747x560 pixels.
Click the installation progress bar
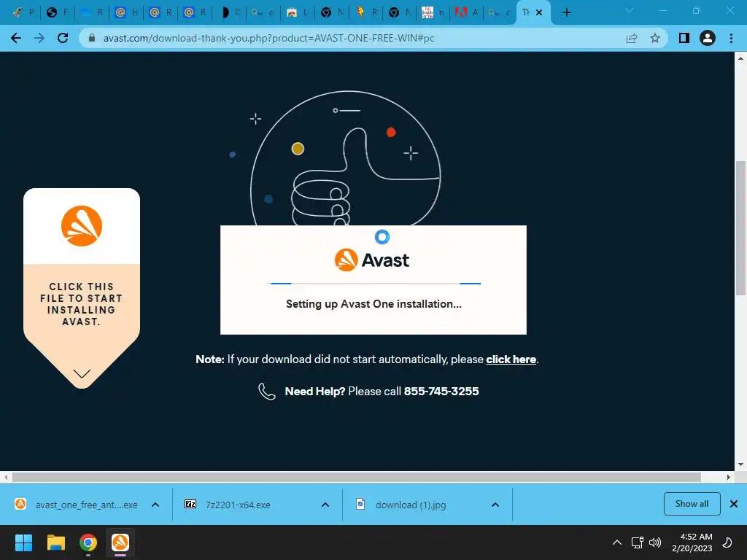(374, 284)
